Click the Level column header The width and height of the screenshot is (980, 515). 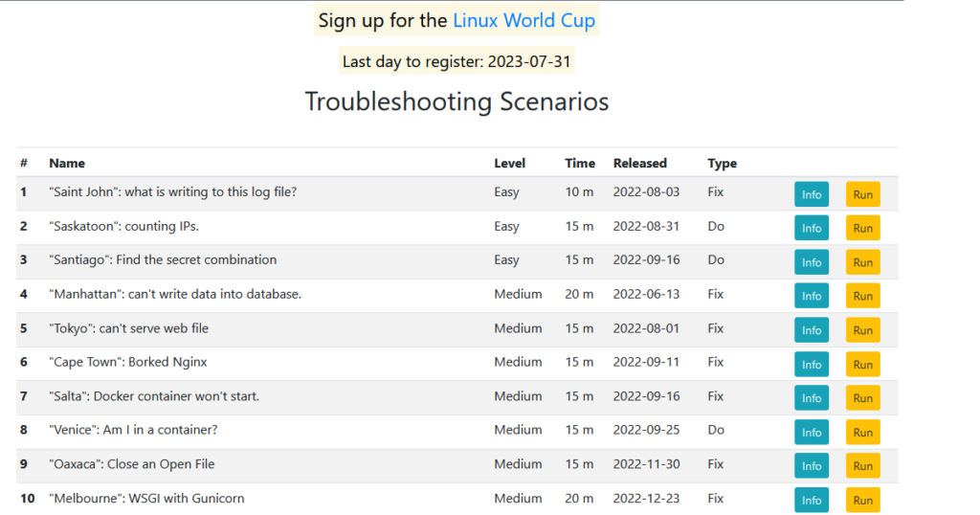(x=509, y=163)
